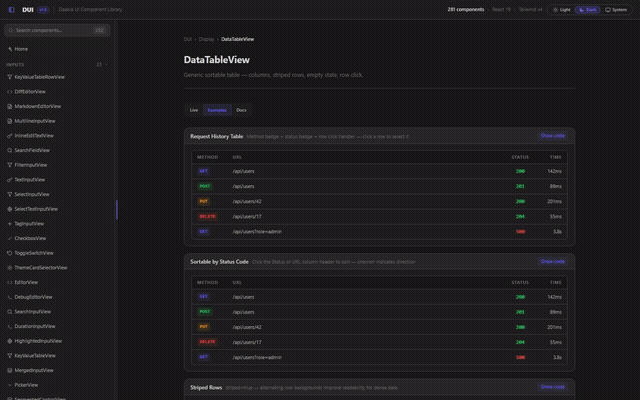Click the TagInputView plus icon
The height and width of the screenshot is (400, 640).
[9, 224]
